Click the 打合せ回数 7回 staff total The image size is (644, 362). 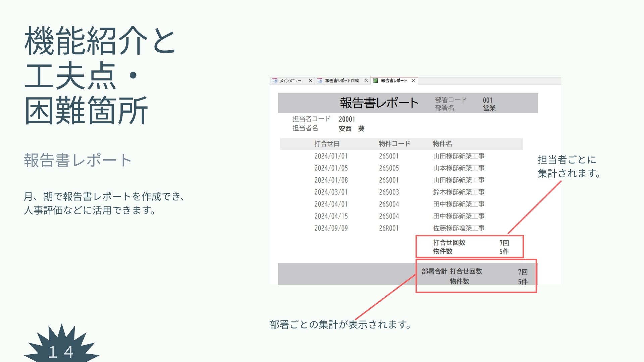click(504, 243)
